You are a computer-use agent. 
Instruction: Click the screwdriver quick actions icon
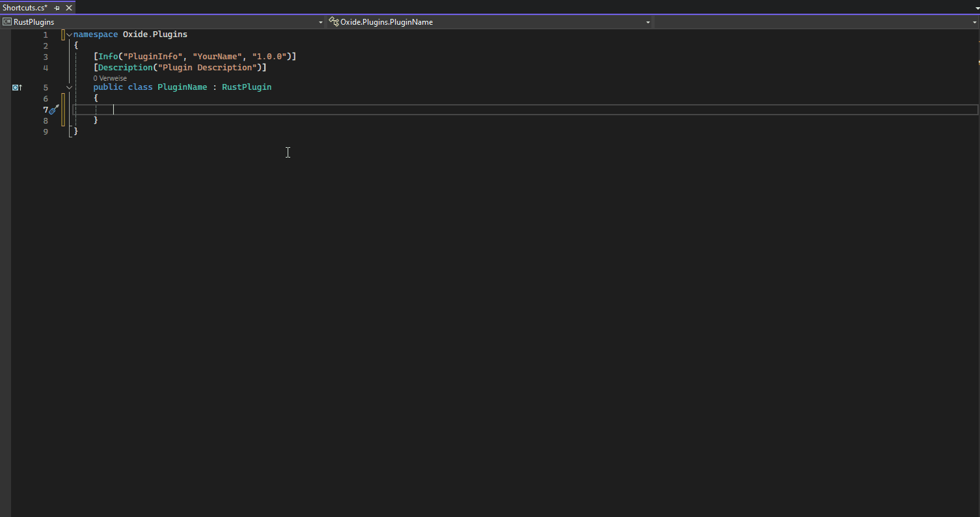(x=54, y=109)
